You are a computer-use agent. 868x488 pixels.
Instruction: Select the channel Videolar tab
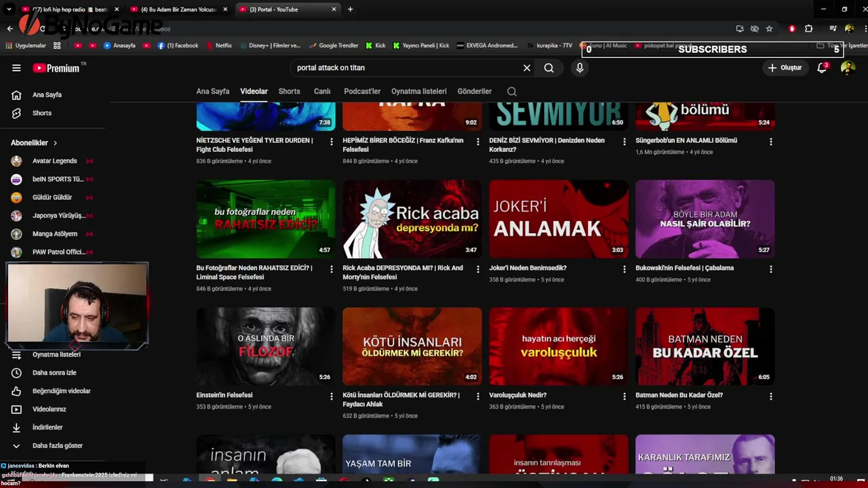click(254, 91)
